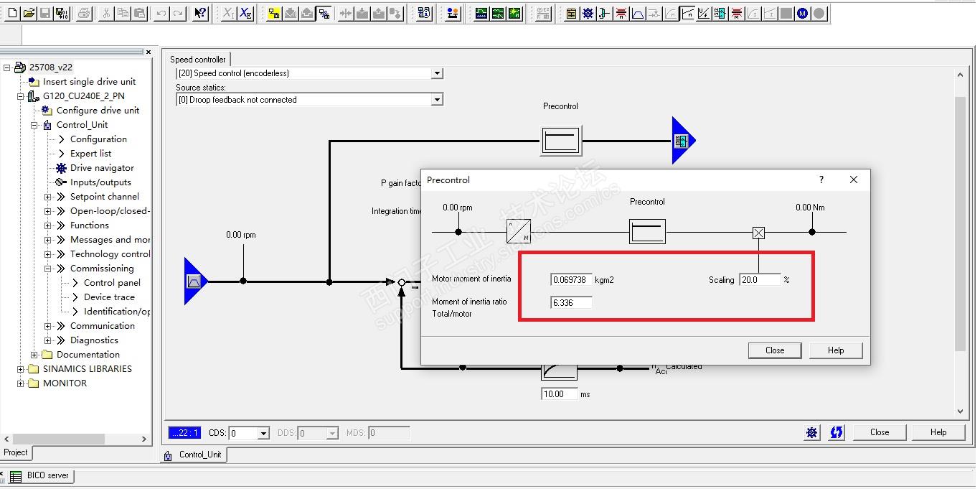Click the pressed-in speed controller toolbar icon

pyautogui.click(x=687, y=13)
